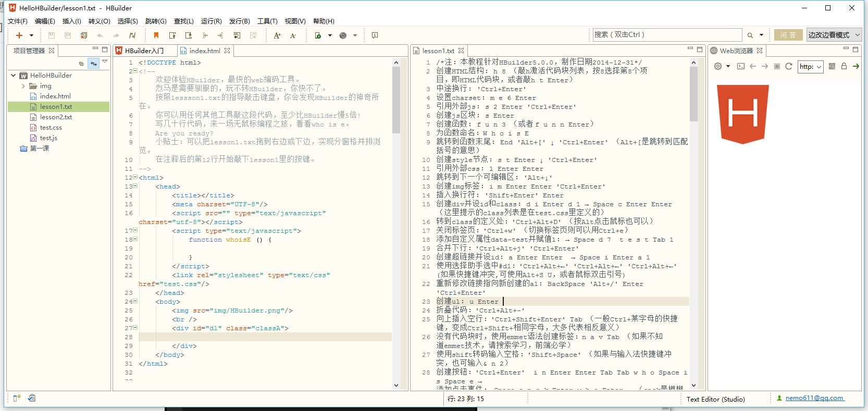This screenshot has height=411, width=868.
Task: Close the index.html tab
Action: pos(227,51)
